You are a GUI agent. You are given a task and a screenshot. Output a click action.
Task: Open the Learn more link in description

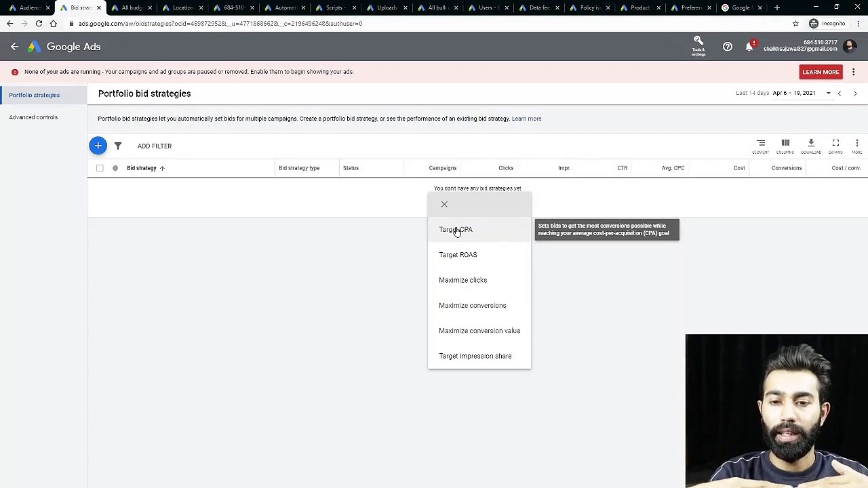pos(526,119)
